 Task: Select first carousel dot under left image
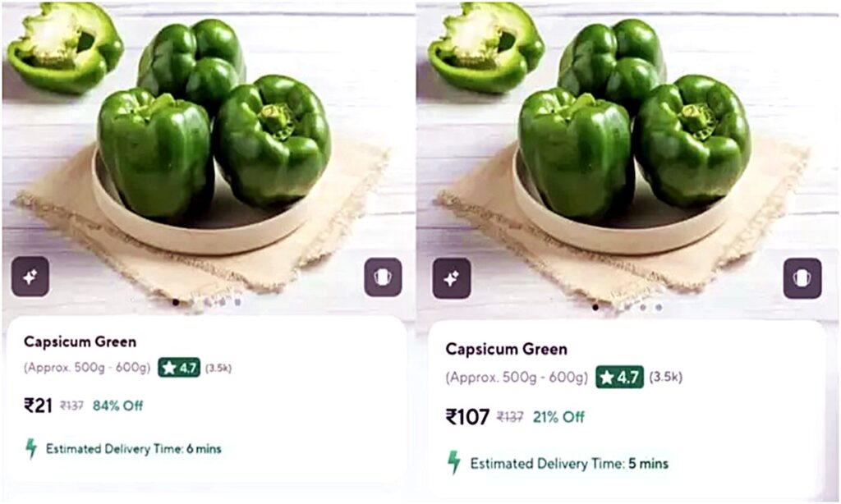(176, 302)
